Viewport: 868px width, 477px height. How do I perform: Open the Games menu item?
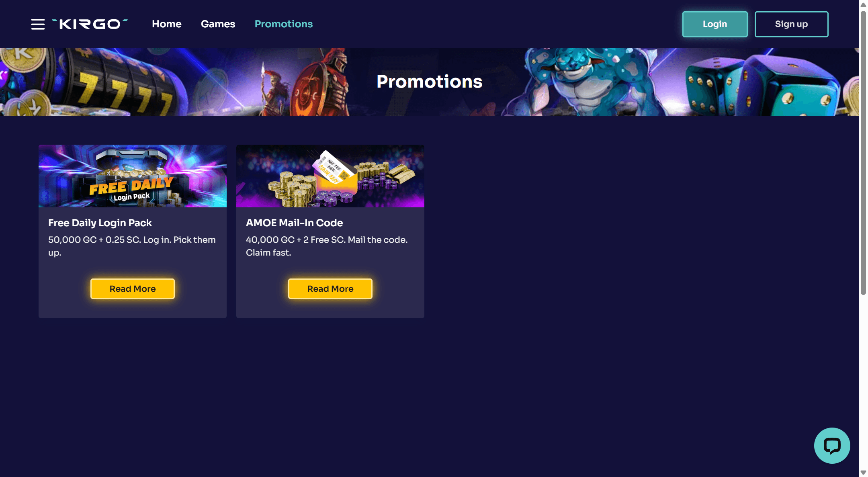click(218, 24)
